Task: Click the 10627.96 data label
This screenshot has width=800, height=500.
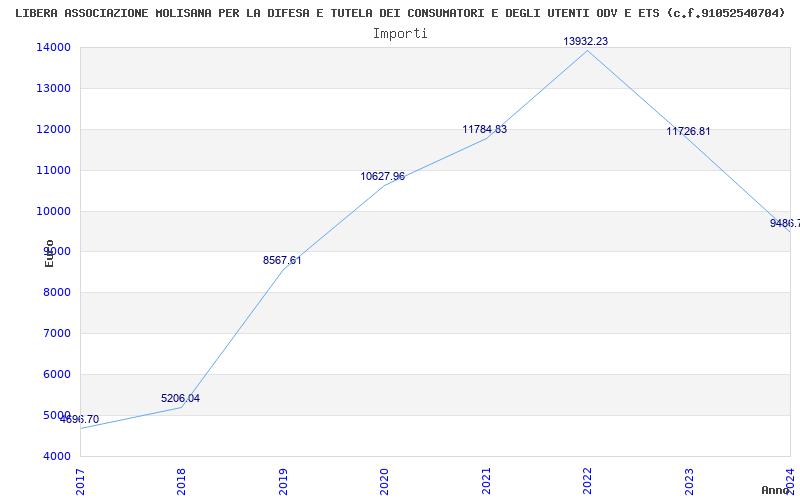Action: pyautogui.click(x=383, y=176)
